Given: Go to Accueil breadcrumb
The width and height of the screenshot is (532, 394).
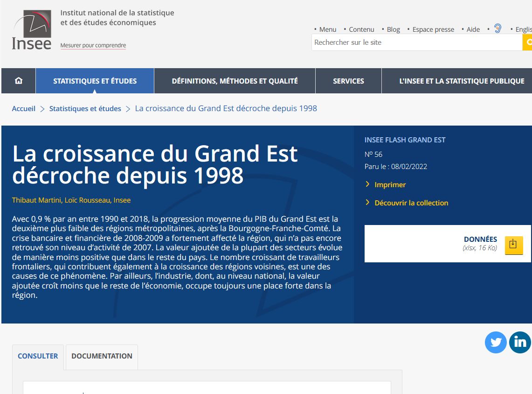Looking at the screenshot, I should click(x=24, y=109).
